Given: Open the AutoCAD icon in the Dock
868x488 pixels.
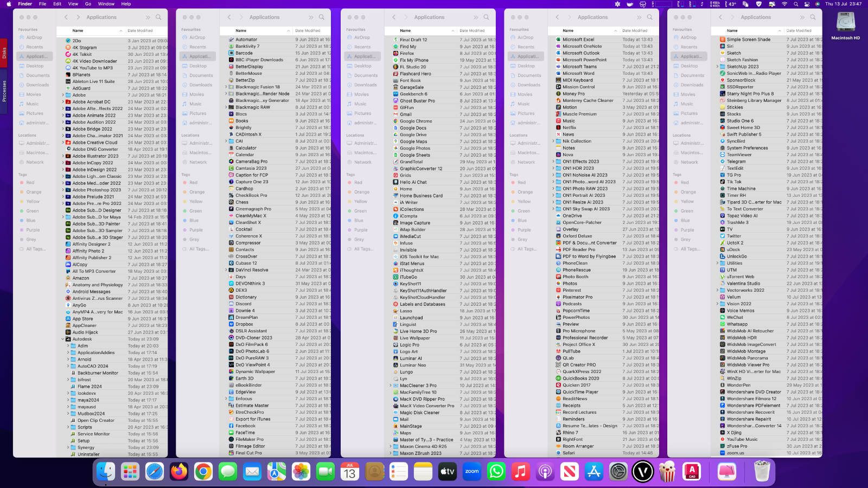Looking at the screenshot, I should (x=692, y=472).
